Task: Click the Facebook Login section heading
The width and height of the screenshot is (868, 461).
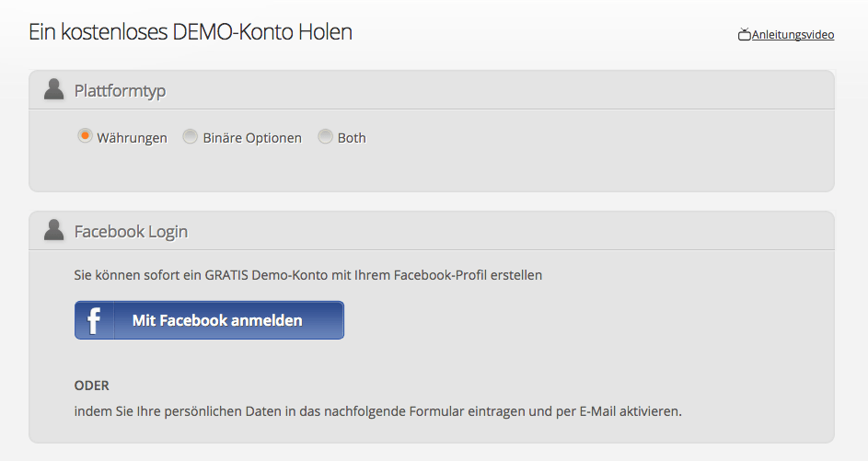Action: click(132, 231)
